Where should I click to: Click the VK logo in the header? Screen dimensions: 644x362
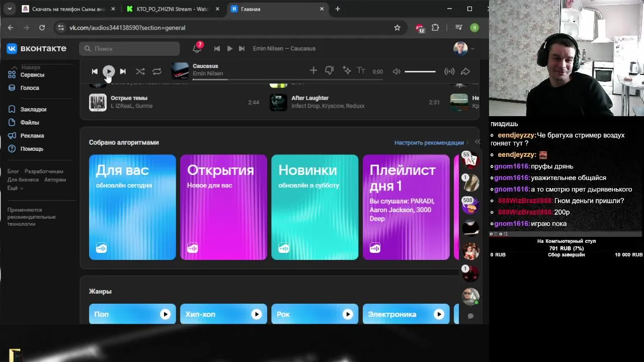(x=36, y=48)
